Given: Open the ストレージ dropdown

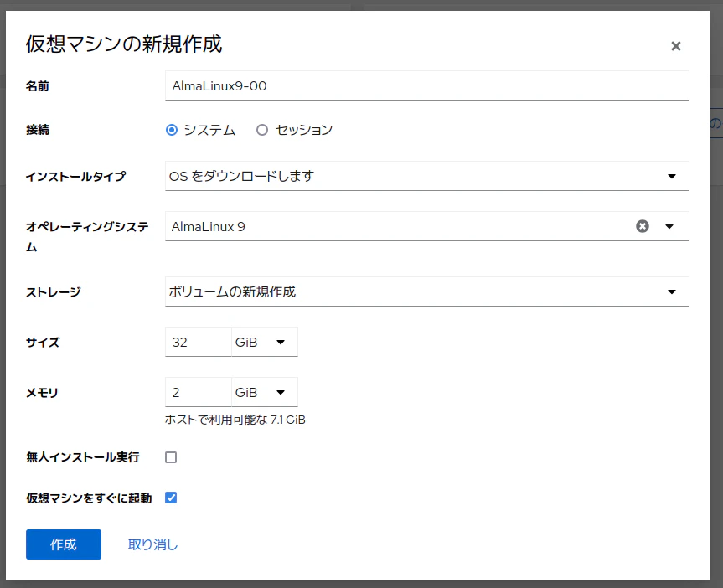Looking at the screenshot, I should [x=427, y=291].
